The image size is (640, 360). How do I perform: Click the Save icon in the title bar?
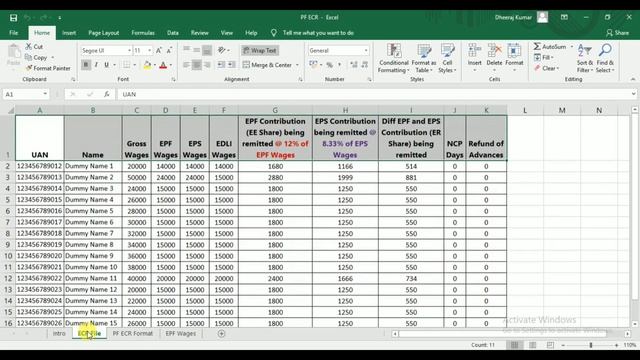tap(13, 18)
